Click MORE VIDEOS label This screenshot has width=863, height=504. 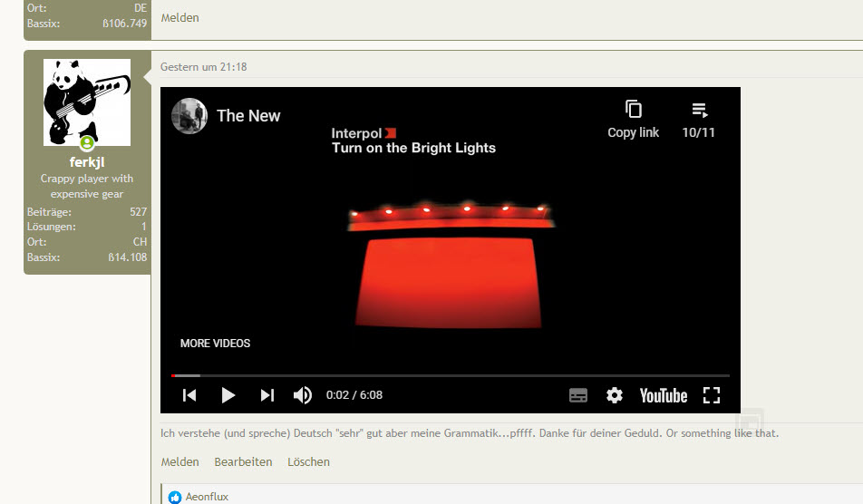pos(215,344)
